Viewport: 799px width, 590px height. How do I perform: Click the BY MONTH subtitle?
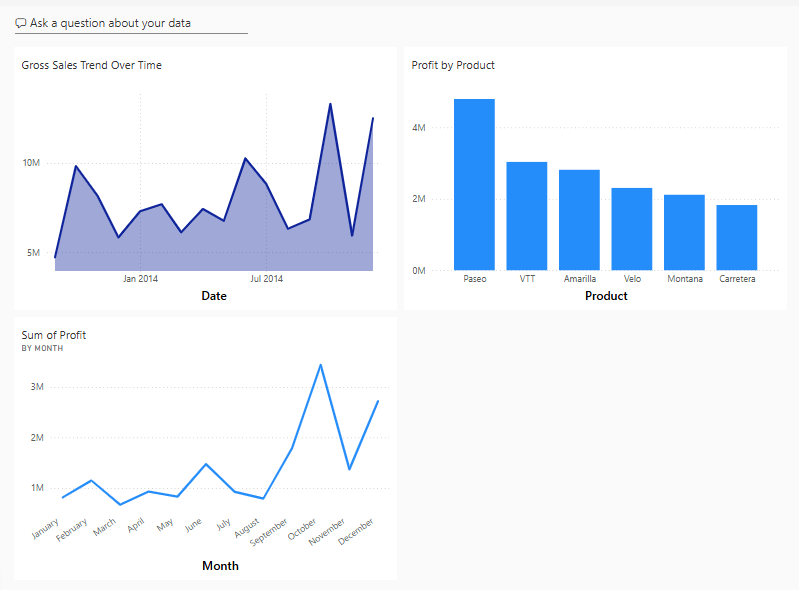click(42, 348)
